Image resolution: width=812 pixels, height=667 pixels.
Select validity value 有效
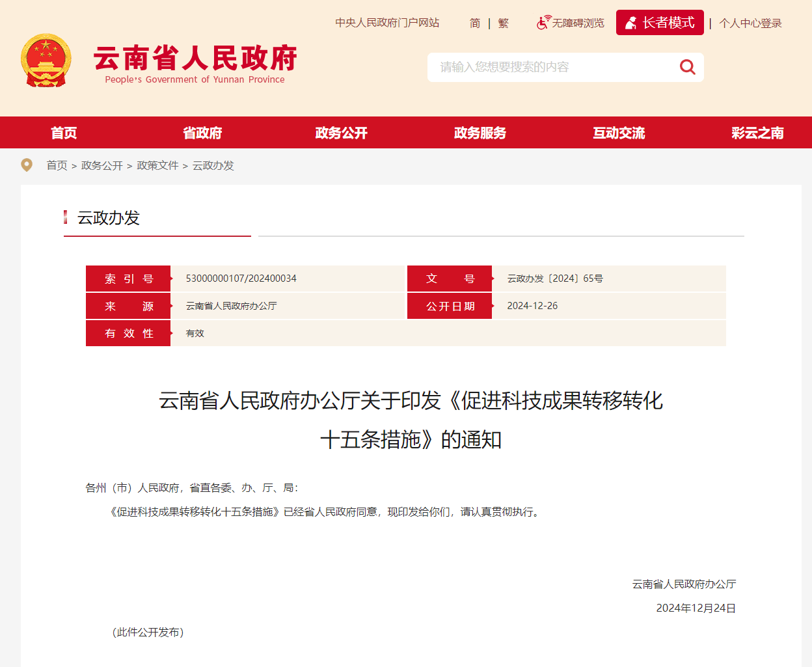tap(195, 333)
